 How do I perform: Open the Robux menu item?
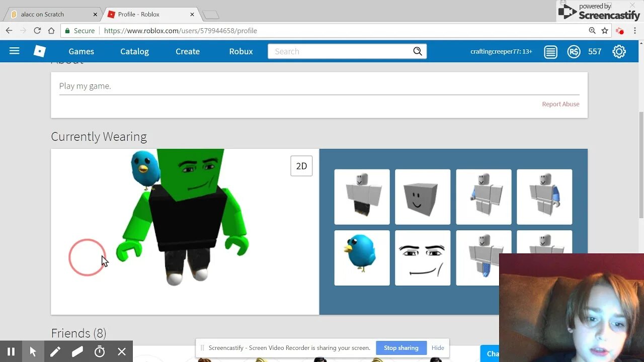coord(241,51)
